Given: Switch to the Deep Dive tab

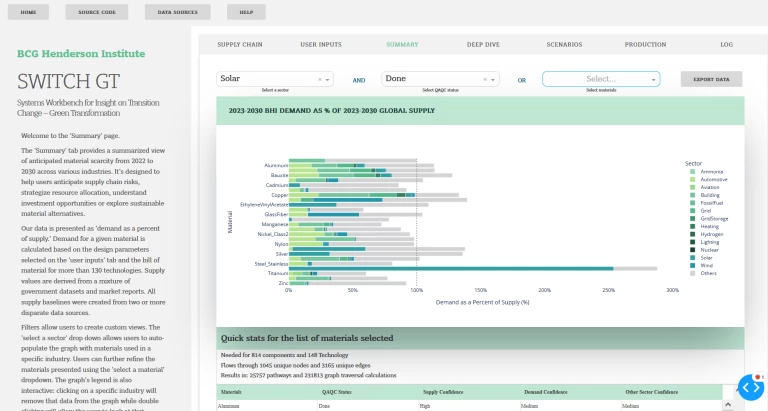Looking at the screenshot, I should tap(483, 45).
